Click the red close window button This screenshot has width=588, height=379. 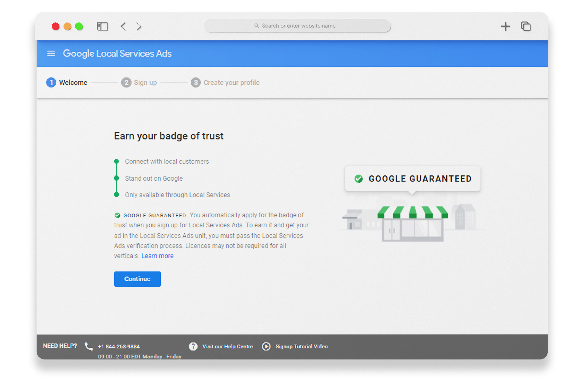(x=55, y=26)
